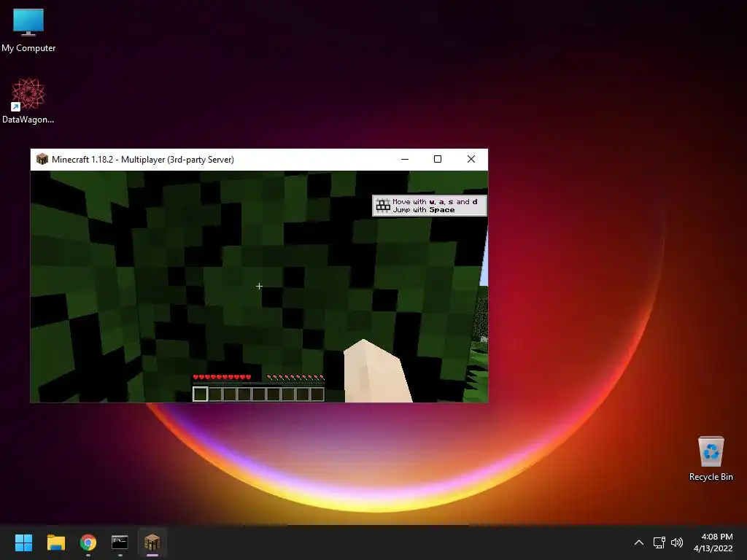This screenshot has height=560, width=747.
Task: Click the Minecraft window title text
Action: coord(143,160)
